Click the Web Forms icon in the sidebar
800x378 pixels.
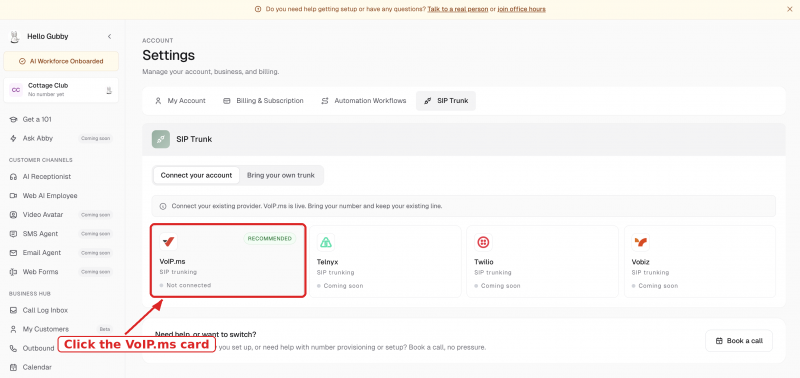coord(13,272)
